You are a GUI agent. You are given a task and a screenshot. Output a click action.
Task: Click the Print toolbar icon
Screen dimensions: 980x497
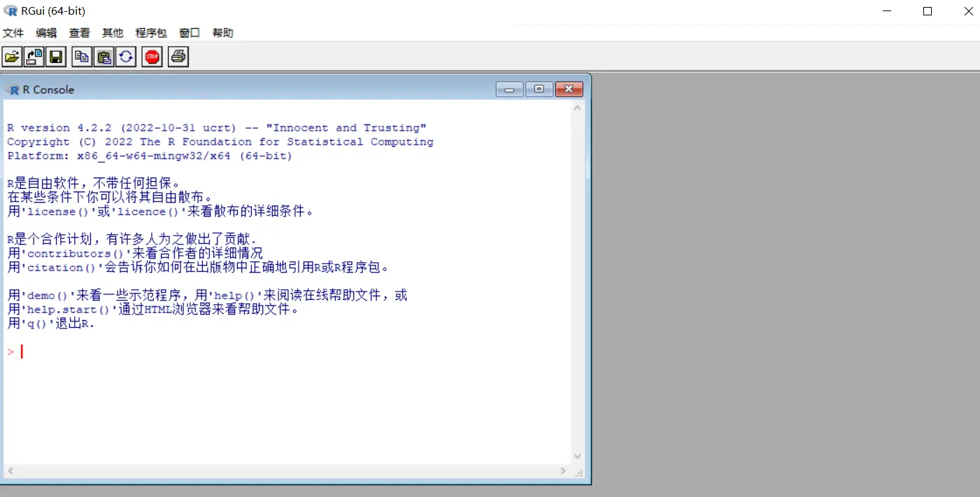coord(178,57)
